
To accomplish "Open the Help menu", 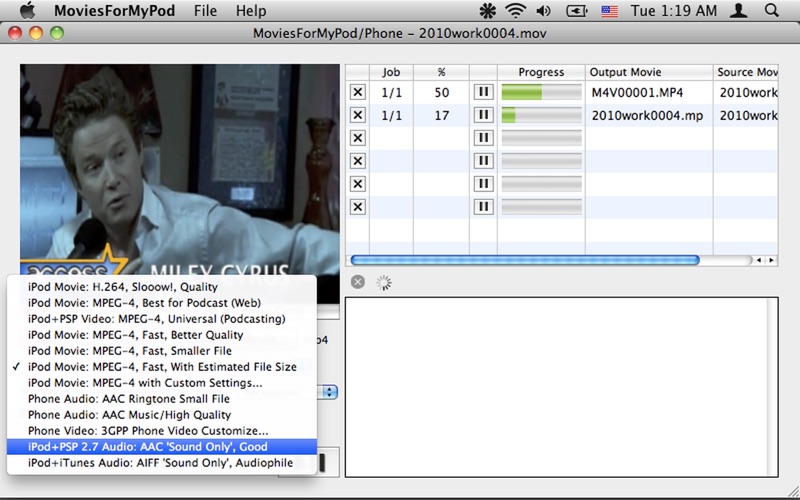I will [251, 11].
